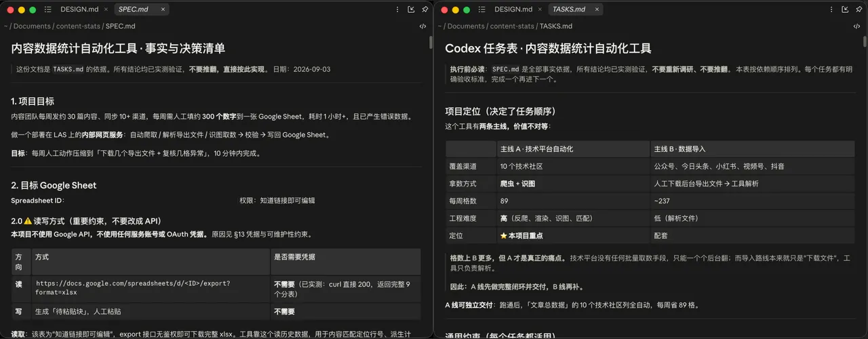The height and width of the screenshot is (339, 868).
Task: Toggle source code view in SPEC.md window
Action: click(423, 26)
